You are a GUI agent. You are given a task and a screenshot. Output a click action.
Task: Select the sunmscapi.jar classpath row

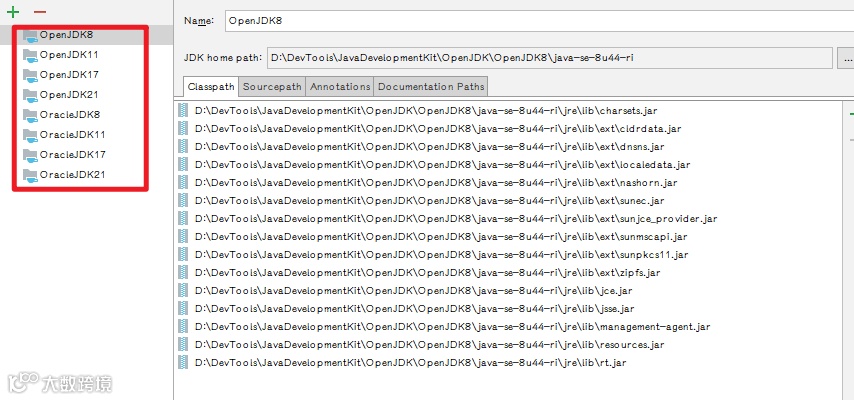[x=509, y=237]
